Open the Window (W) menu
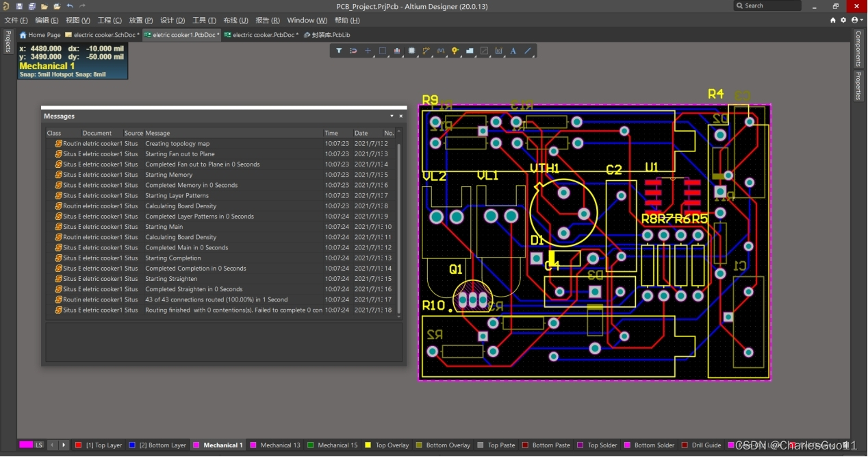Image resolution: width=868 pixels, height=457 pixels. click(307, 21)
